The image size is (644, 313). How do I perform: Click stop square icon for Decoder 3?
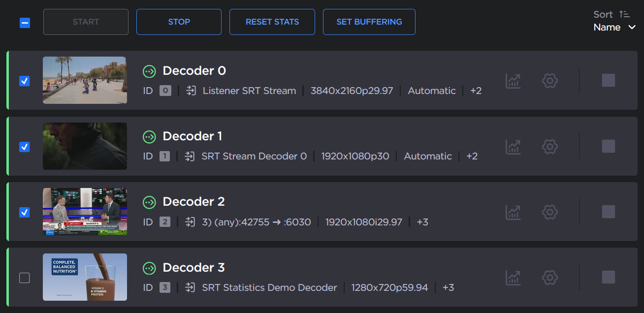click(x=608, y=278)
